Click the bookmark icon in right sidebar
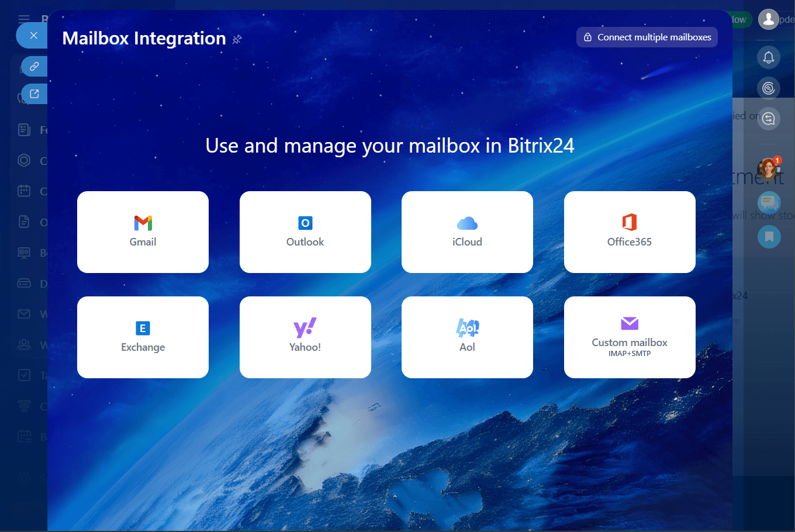795x532 pixels. (x=769, y=237)
